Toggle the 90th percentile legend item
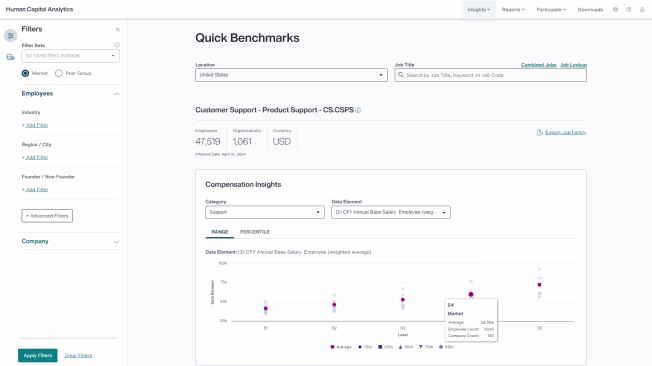Image resolution: width=652 pixels, height=366 pixels. click(447, 347)
